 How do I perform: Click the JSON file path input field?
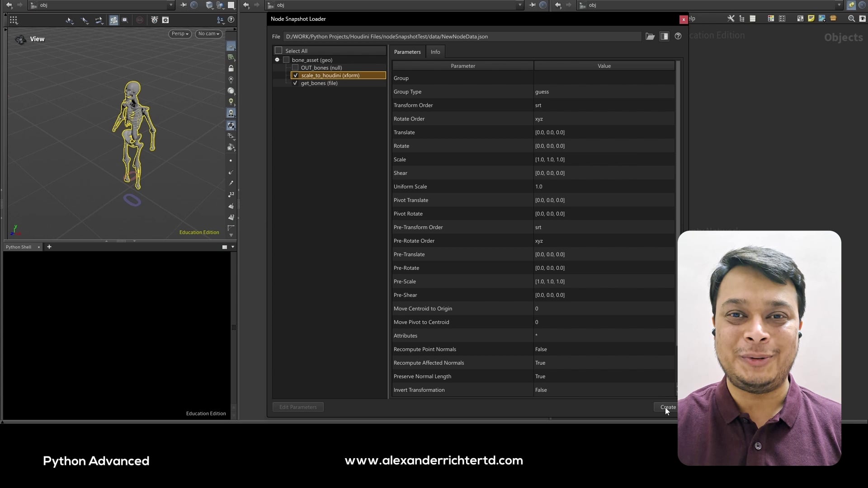[x=461, y=37]
